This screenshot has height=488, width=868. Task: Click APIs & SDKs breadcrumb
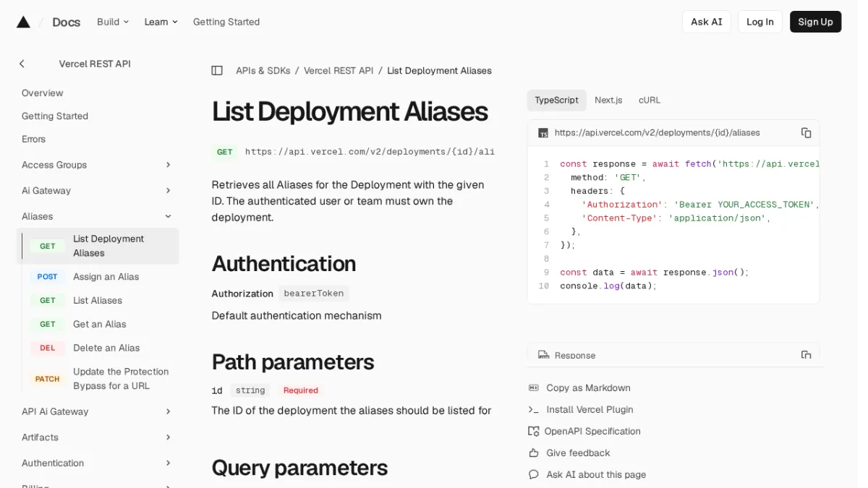[263, 71]
